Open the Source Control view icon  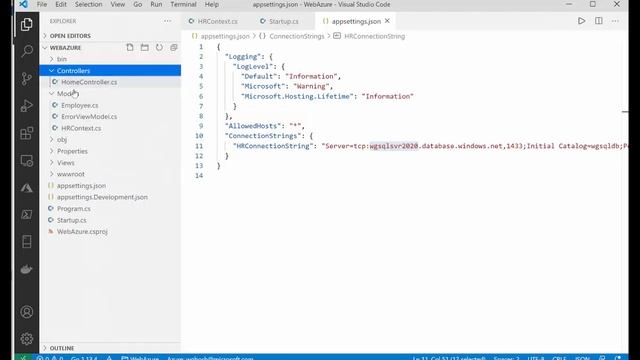(x=27, y=78)
